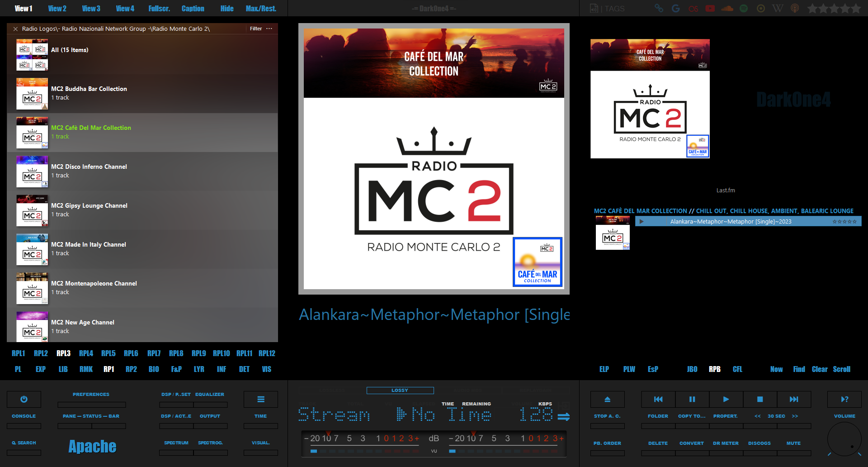
Task: Switch to View 4
Action: [125, 8]
